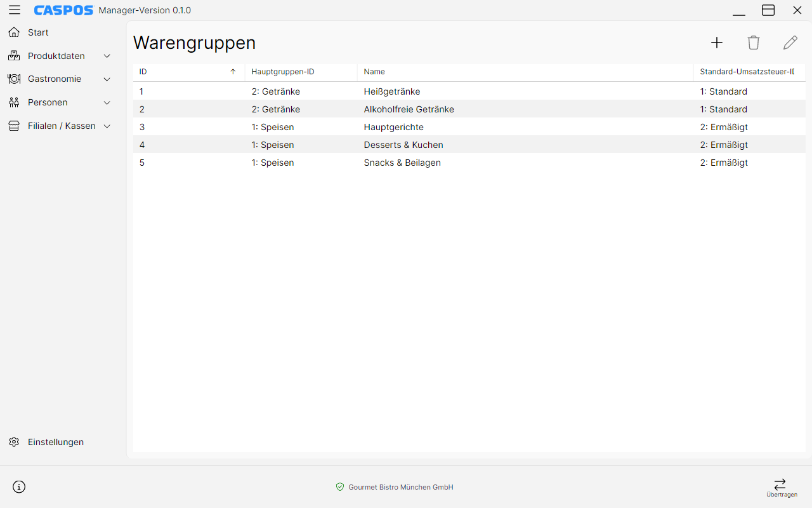Select the Hauptgerichte row
The image size is (812, 508).
pos(469,127)
